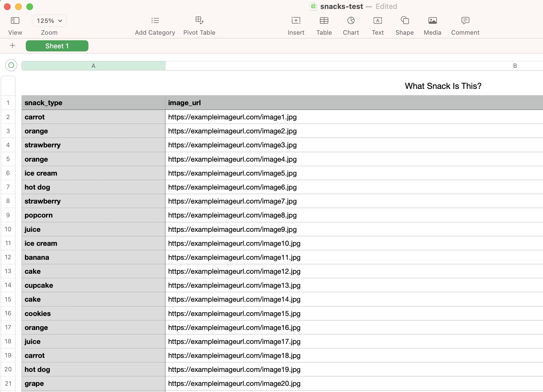Insert a Chart

[x=351, y=20]
